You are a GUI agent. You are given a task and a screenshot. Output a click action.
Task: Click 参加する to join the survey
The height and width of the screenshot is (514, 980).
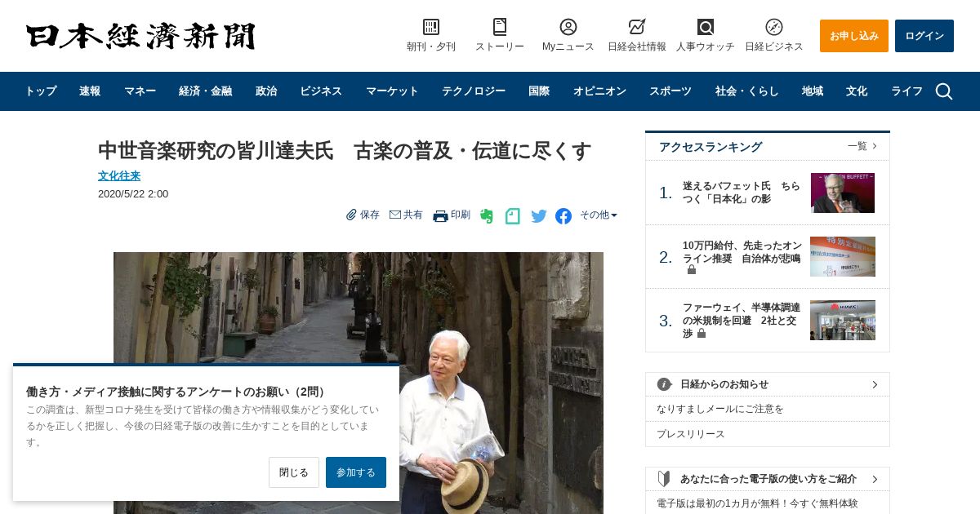click(x=356, y=472)
